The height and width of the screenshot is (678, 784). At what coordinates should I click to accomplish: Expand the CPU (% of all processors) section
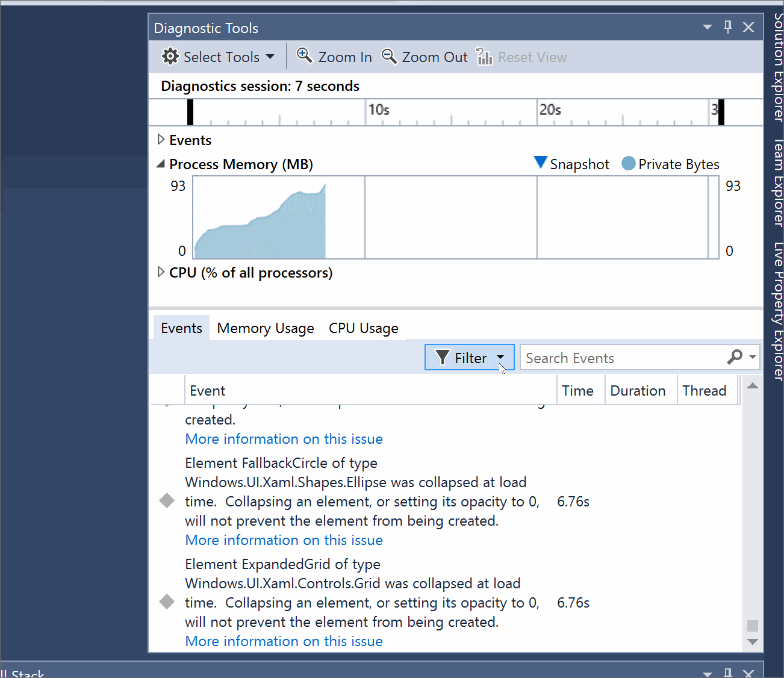coord(161,272)
